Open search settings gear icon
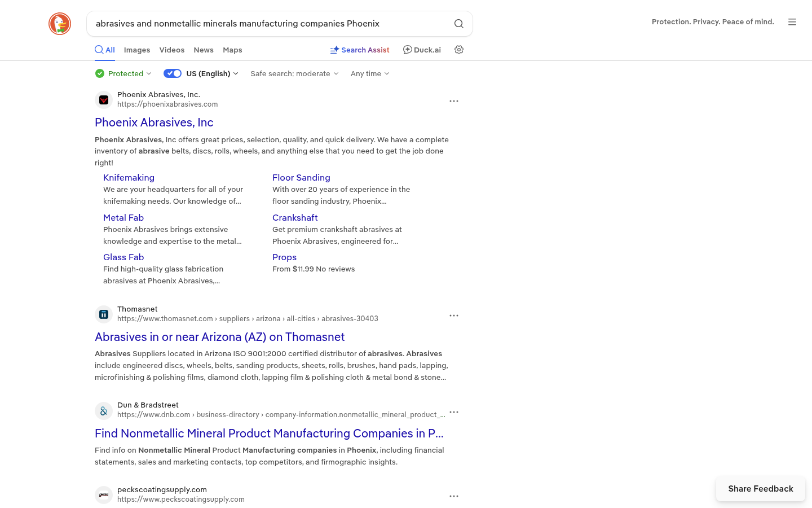The height and width of the screenshot is (508, 812). click(x=459, y=50)
